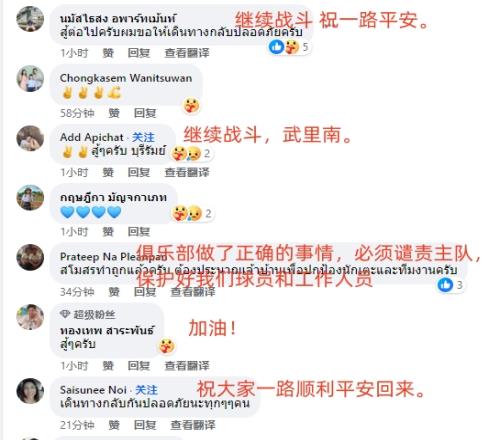This screenshot has height=440, width=500.
Task: Like Saisunee Noi's comment
Action: point(114,425)
